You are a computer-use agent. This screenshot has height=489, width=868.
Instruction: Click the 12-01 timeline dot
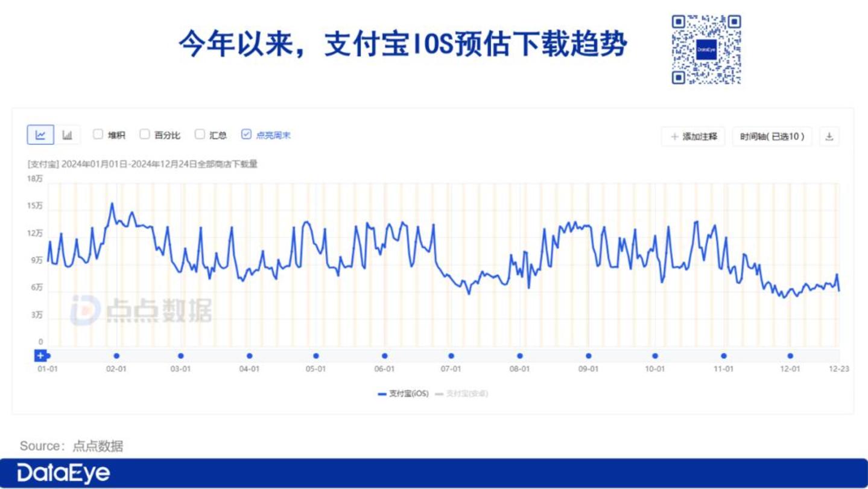coord(790,356)
